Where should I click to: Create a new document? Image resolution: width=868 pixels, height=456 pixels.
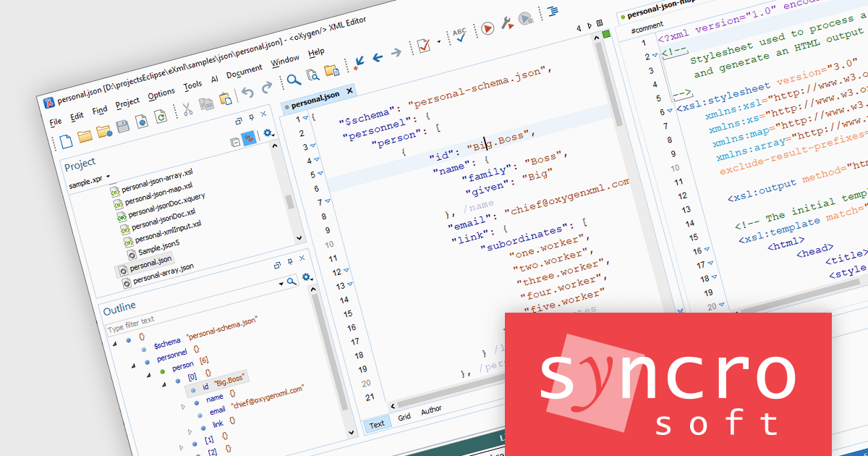tap(67, 143)
